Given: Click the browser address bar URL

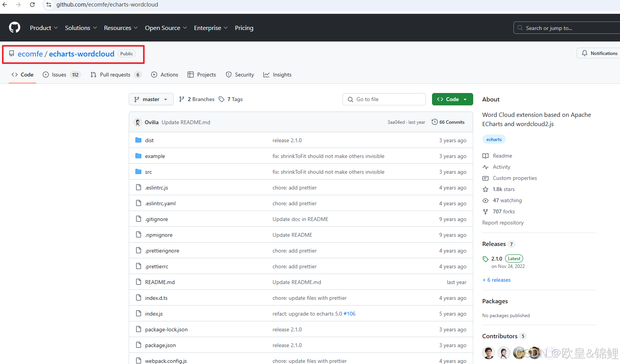Looking at the screenshot, I should tap(107, 5).
